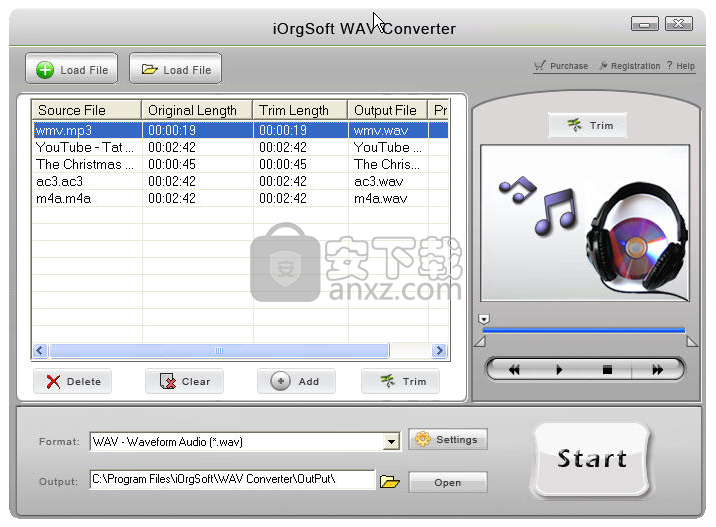Click the 00:00:19 trim length cell

(300, 130)
